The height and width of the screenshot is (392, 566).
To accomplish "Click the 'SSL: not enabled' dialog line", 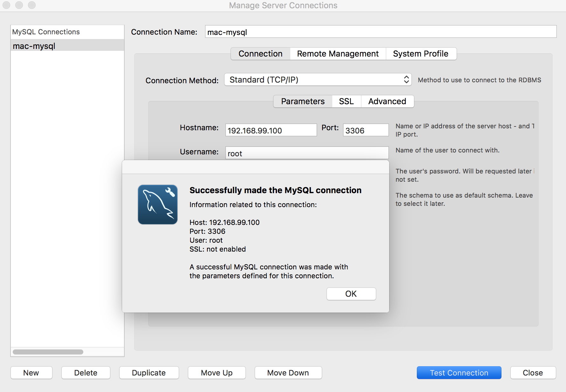I will [217, 249].
